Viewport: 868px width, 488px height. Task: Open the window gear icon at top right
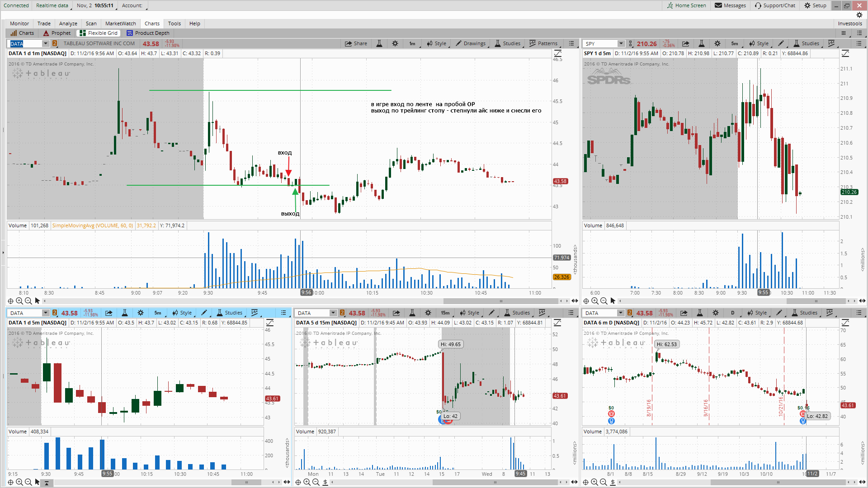click(859, 15)
